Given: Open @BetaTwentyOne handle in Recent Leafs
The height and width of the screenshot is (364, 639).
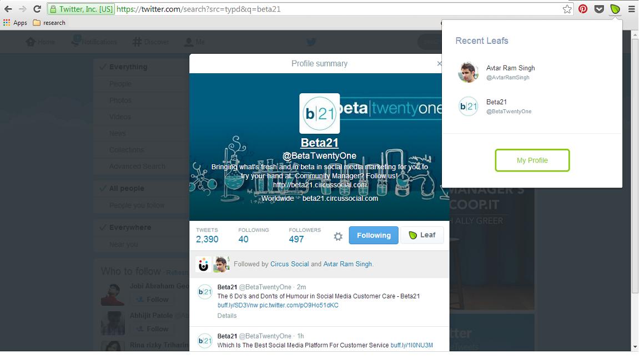Looking at the screenshot, I should (509, 112).
